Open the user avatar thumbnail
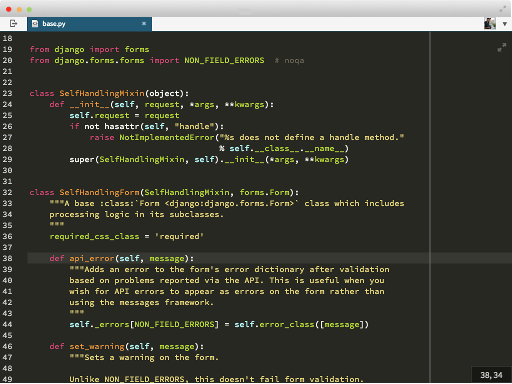512x384 pixels. click(490, 24)
